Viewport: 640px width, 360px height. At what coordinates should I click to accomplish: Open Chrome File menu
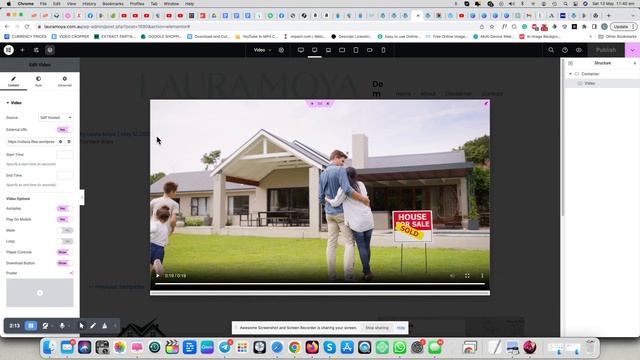43,4
